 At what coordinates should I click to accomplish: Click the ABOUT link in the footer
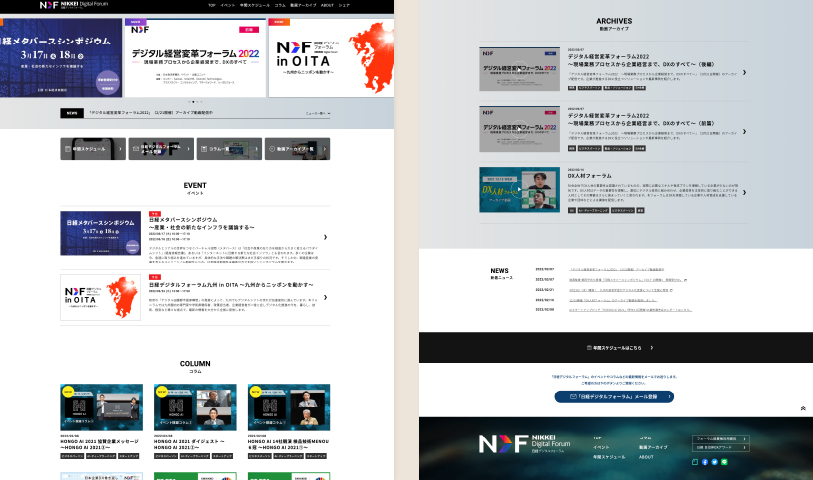point(646,457)
